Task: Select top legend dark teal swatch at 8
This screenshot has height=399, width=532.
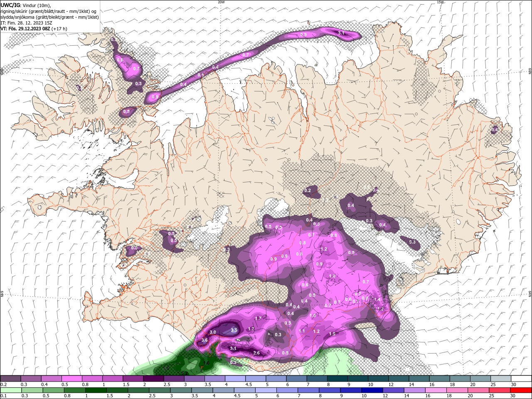Action: pos(338,379)
